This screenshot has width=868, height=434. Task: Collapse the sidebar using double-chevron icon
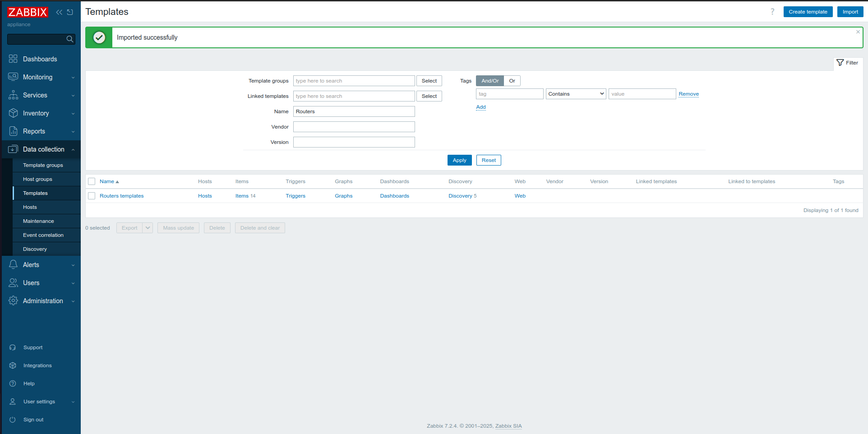click(x=59, y=12)
